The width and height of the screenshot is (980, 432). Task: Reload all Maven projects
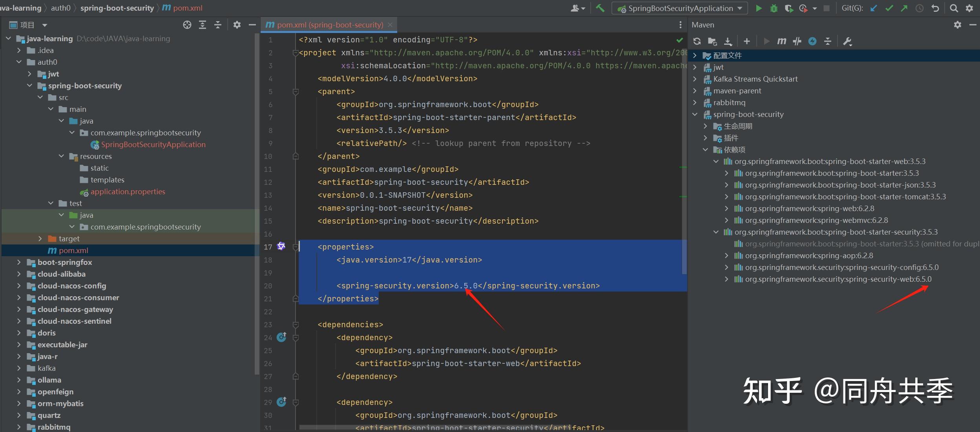(x=697, y=41)
